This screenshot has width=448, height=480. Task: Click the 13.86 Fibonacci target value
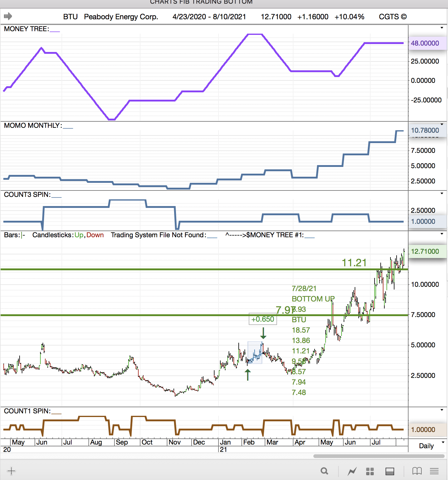coord(301,340)
